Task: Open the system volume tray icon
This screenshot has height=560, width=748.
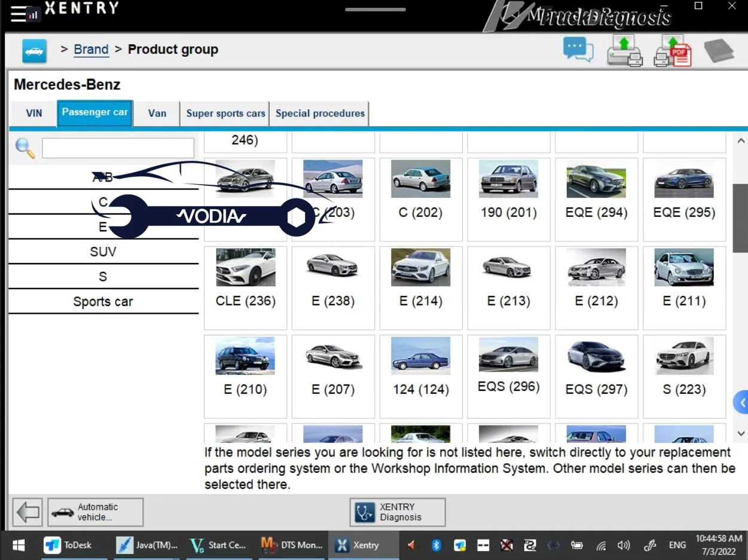Action: click(624, 545)
